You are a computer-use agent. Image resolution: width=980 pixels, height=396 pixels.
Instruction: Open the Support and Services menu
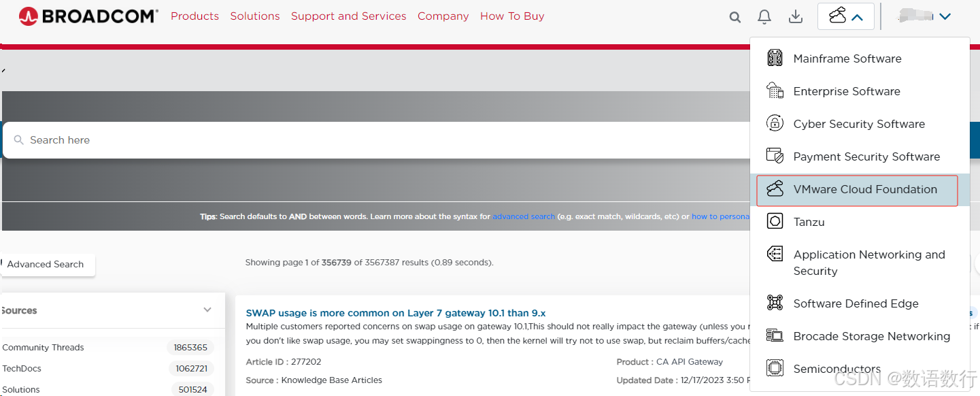point(349,16)
